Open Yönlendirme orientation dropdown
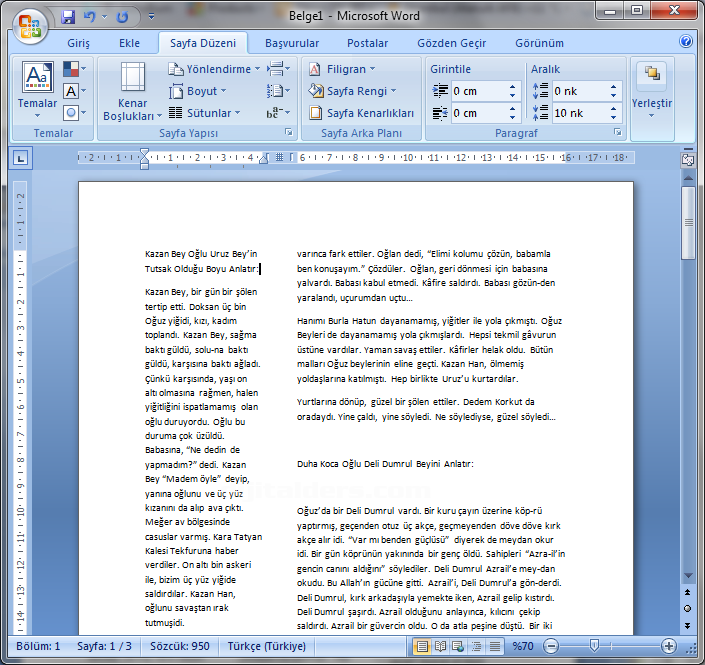The image size is (705, 665). pyautogui.click(x=214, y=69)
